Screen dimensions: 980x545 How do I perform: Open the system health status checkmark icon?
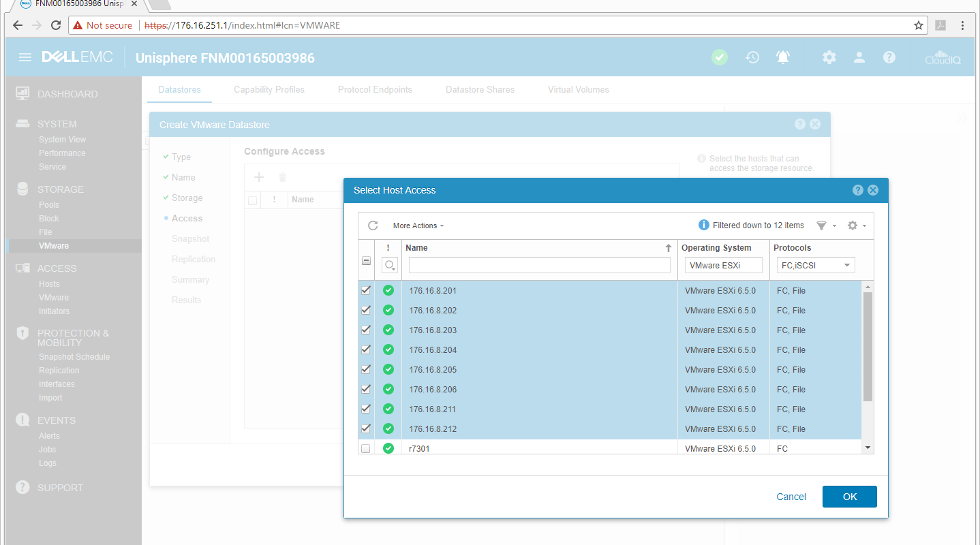coord(720,57)
